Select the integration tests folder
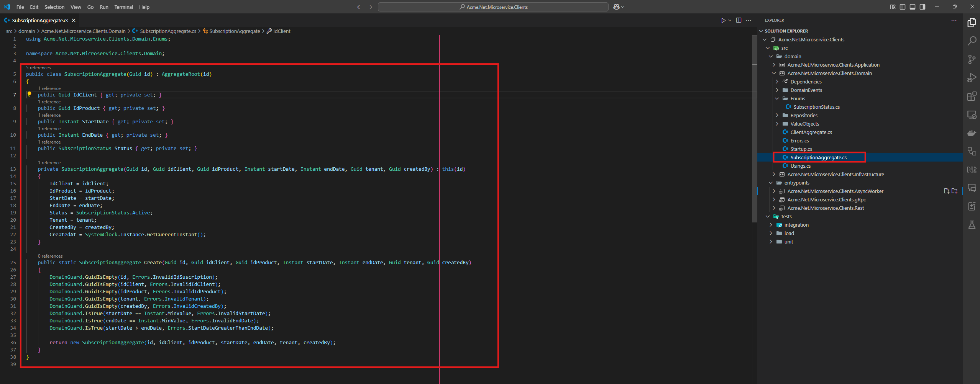Viewport: 980px width, 384px height. [x=796, y=225]
